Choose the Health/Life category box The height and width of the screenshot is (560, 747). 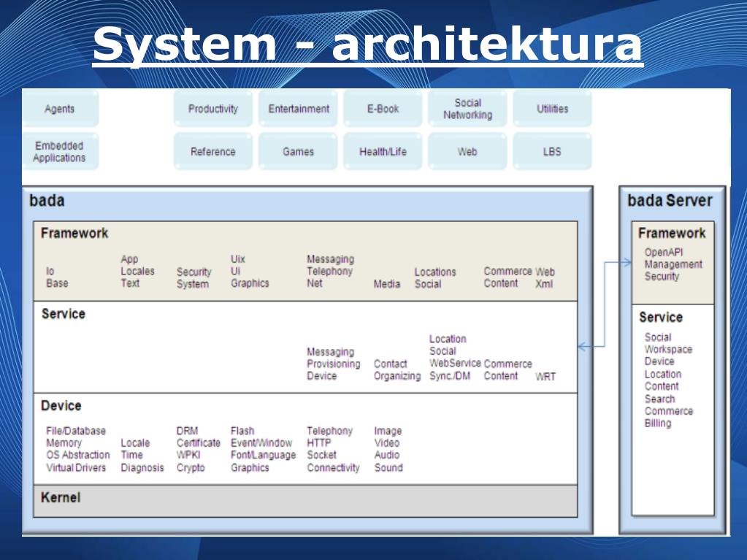[x=383, y=151]
